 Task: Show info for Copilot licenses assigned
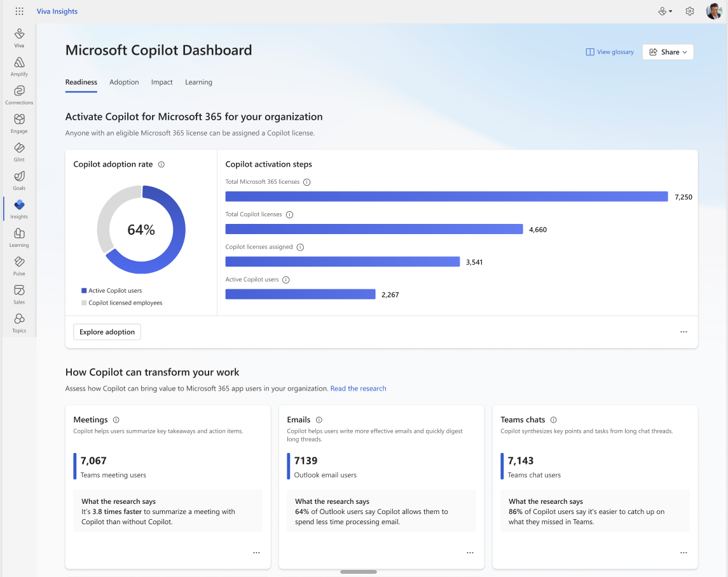click(300, 247)
